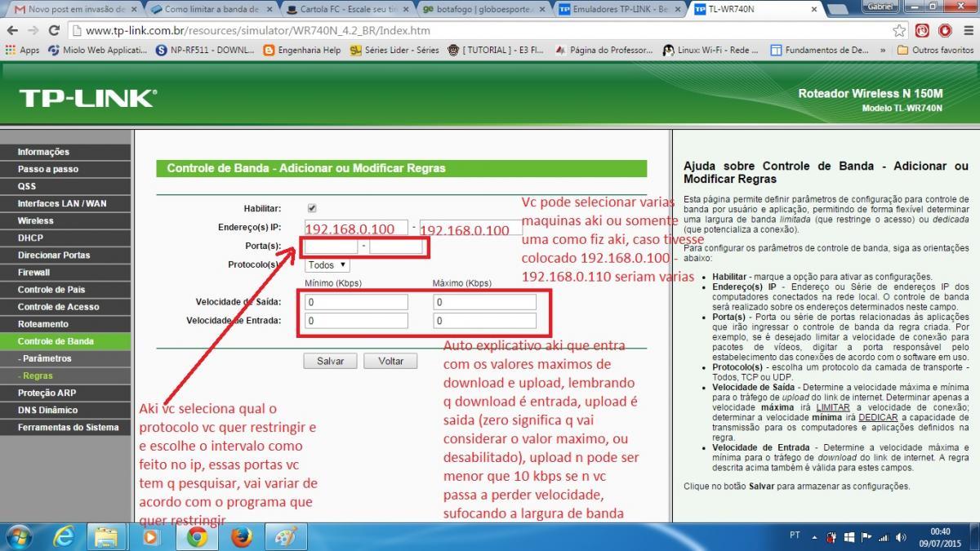
Task: Open Windows Explorer folder on taskbar
Action: 107,536
